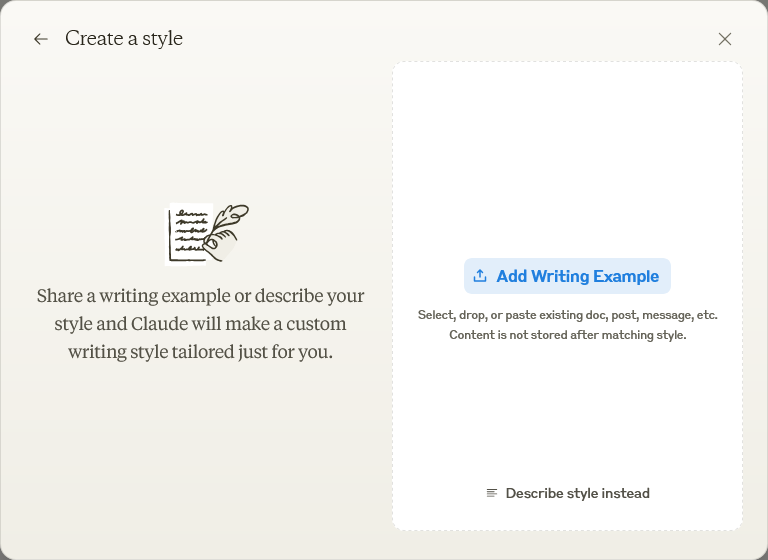
Task: Click the handwritten paper page illustration
Action: point(188,234)
